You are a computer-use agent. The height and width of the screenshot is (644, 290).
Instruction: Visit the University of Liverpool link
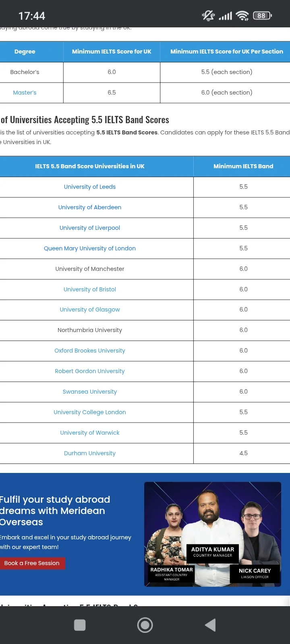90,228
